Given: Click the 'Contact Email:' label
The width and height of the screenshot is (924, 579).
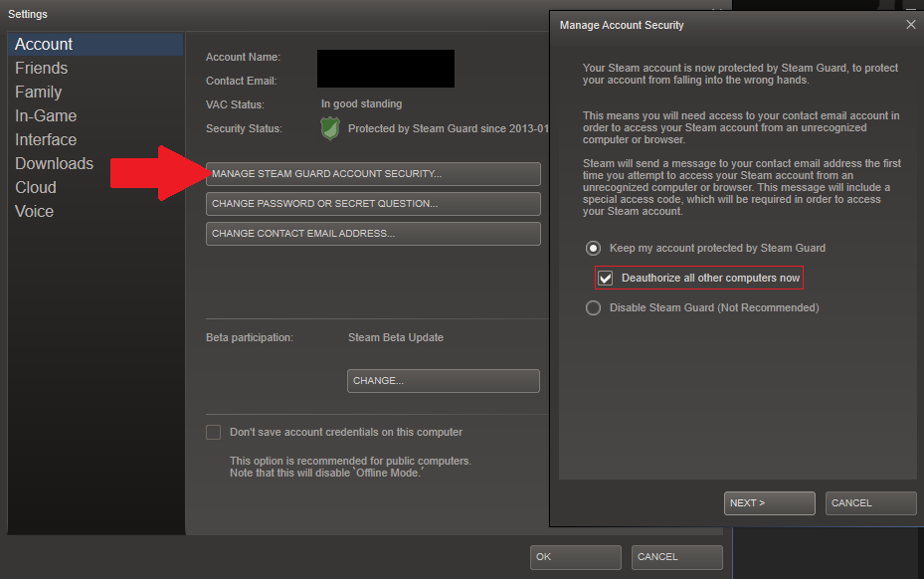Looking at the screenshot, I should coord(241,81).
